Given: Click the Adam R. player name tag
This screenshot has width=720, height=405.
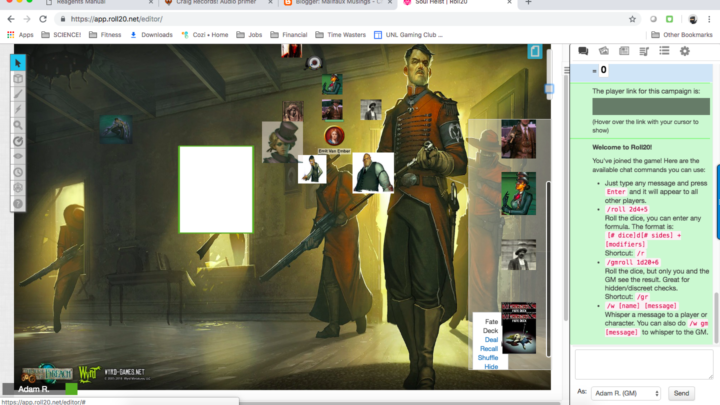Looking at the screenshot, I should (34, 389).
